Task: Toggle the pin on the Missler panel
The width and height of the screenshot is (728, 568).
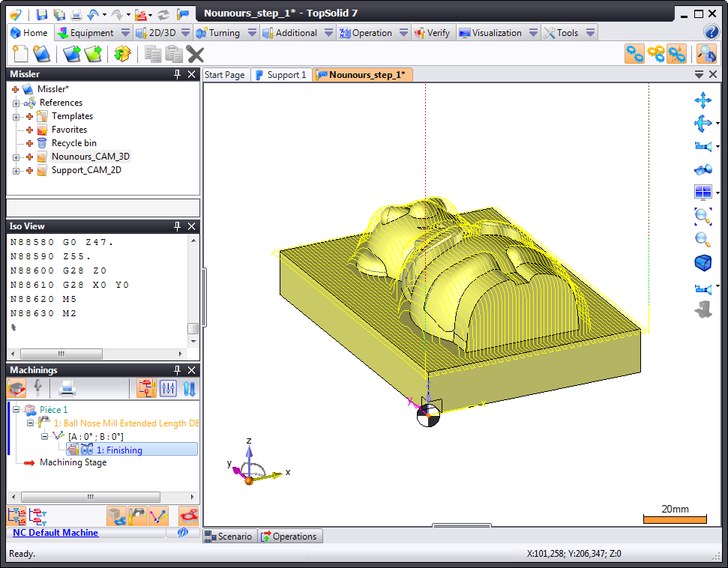Action: [x=178, y=74]
